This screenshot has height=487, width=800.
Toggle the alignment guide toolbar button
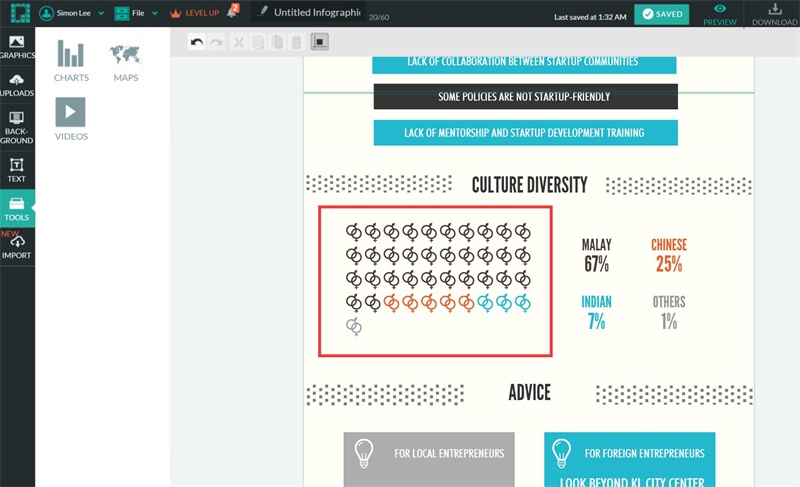pyautogui.click(x=320, y=42)
